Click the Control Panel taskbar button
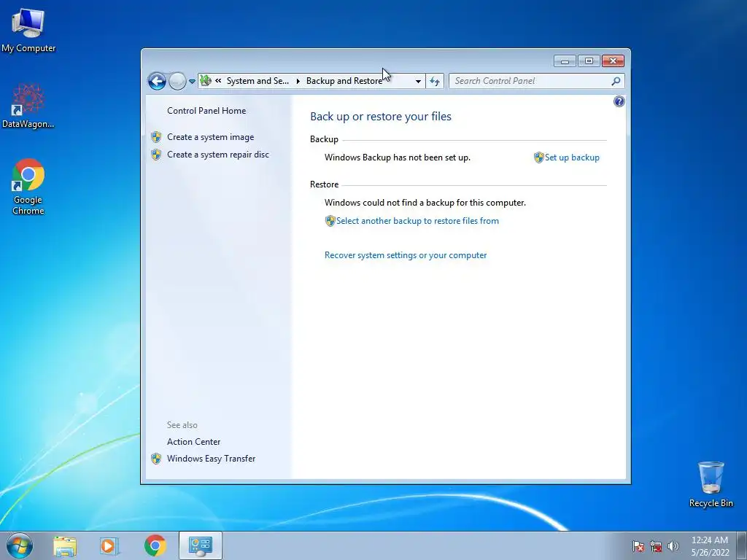Image resolution: width=747 pixels, height=560 pixels. pos(200,545)
